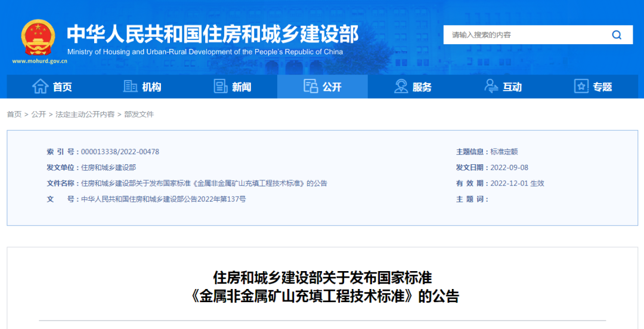
Task: Click the magnifier search icon
Action: click(x=617, y=35)
